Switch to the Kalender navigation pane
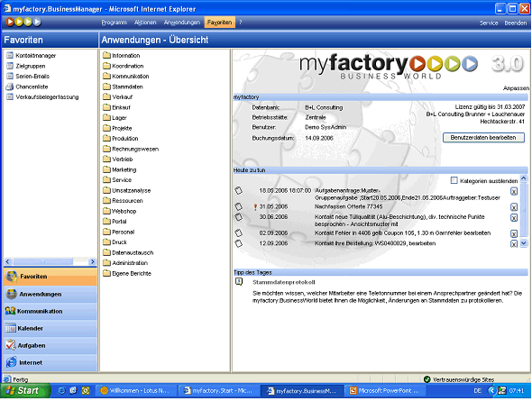This screenshot has height=401, width=532. tap(50, 328)
